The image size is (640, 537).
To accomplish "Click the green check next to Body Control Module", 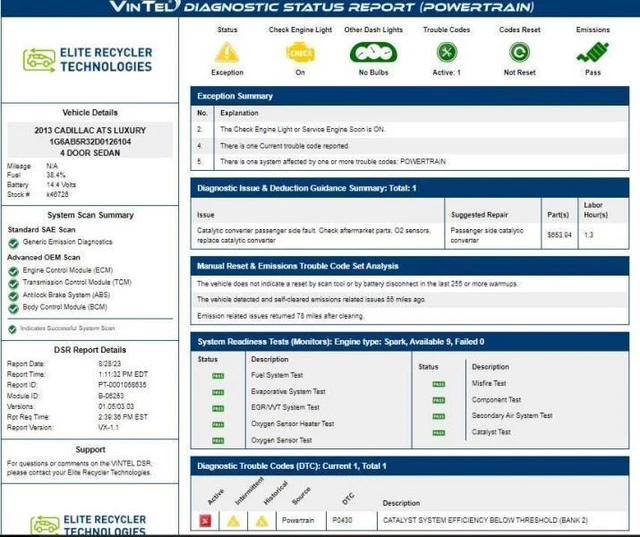I will (13, 308).
